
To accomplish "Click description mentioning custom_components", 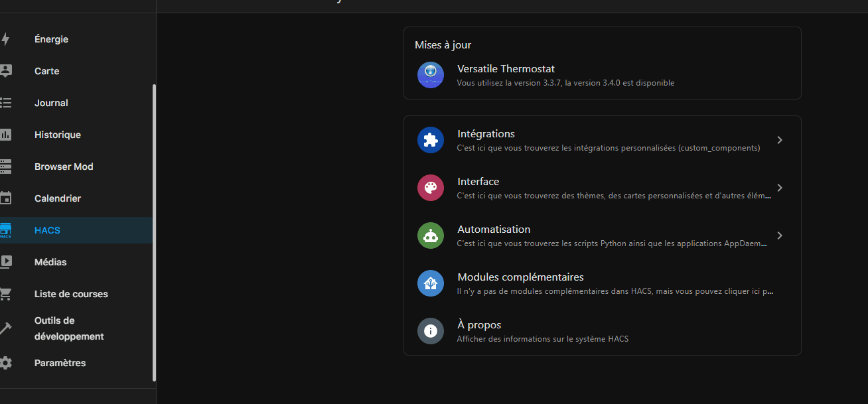I will pyautogui.click(x=609, y=148).
